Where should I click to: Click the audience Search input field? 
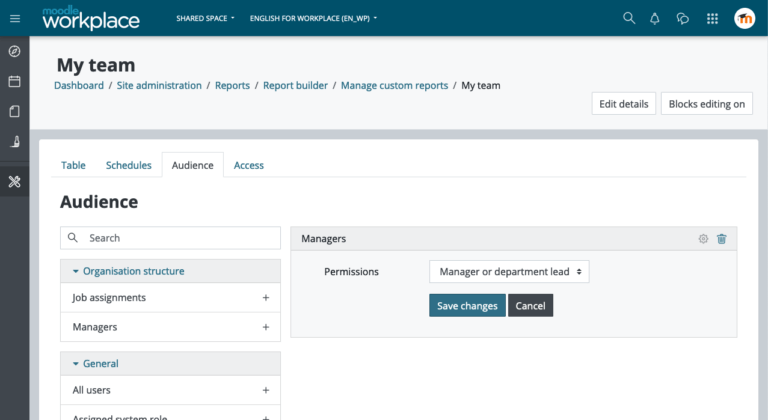coord(180,238)
